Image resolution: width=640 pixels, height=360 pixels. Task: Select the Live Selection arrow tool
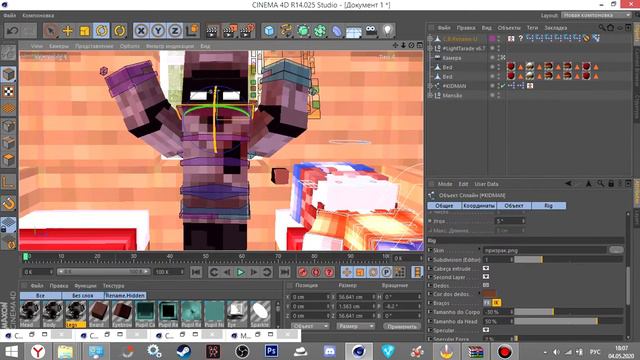(51, 31)
